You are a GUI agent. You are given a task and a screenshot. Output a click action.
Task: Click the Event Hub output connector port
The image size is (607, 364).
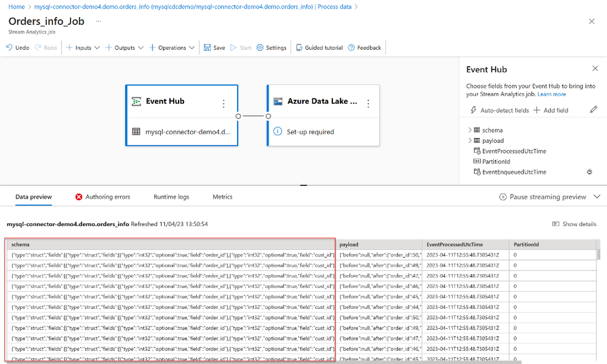pyautogui.click(x=238, y=116)
